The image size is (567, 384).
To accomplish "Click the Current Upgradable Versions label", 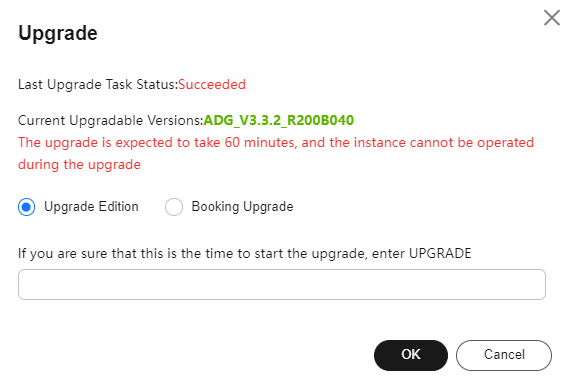I will [x=111, y=120].
